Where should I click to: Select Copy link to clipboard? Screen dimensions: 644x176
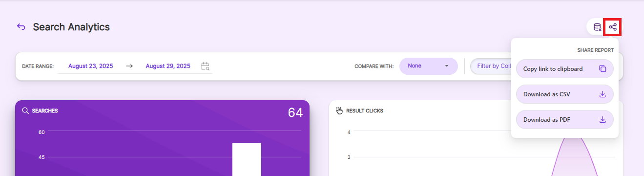point(564,69)
